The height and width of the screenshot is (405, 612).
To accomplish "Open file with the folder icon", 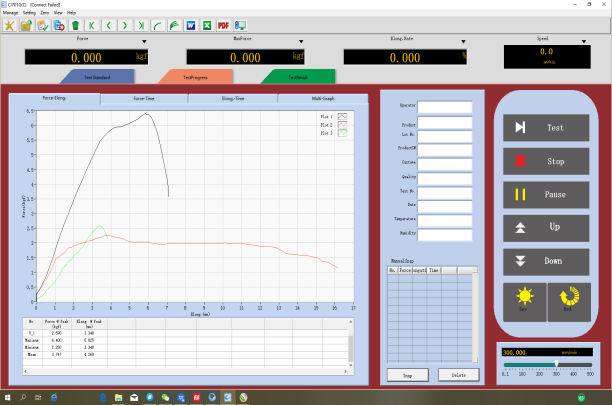I will pos(25,23).
